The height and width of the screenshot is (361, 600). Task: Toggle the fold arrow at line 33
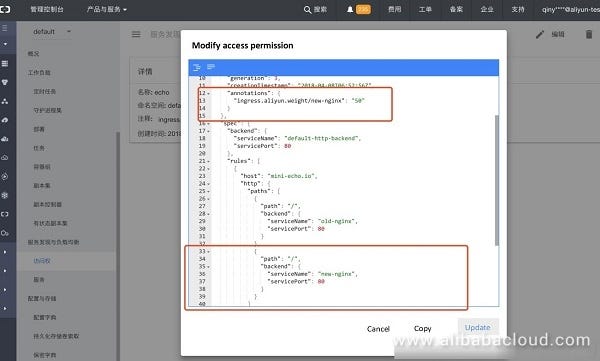[209, 252]
